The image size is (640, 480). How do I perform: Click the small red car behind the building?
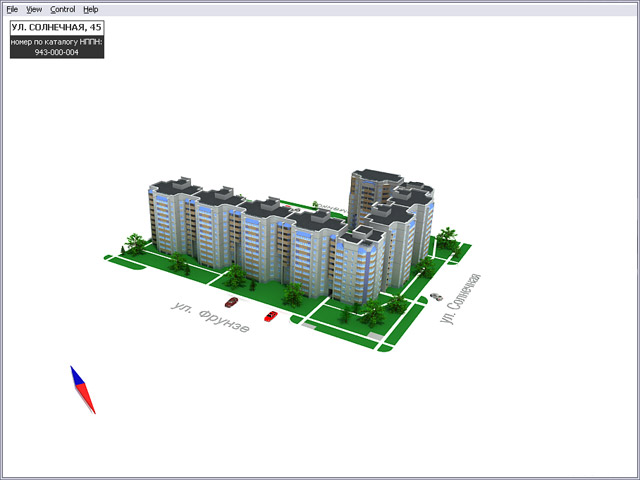tap(291, 210)
